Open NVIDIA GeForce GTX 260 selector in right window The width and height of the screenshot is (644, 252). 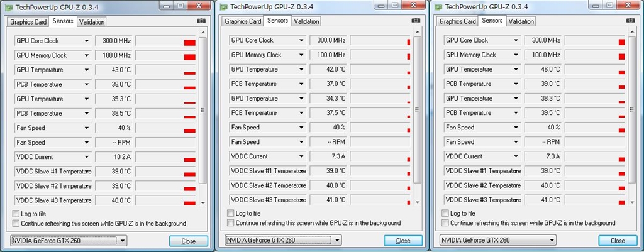(x=498, y=241)
